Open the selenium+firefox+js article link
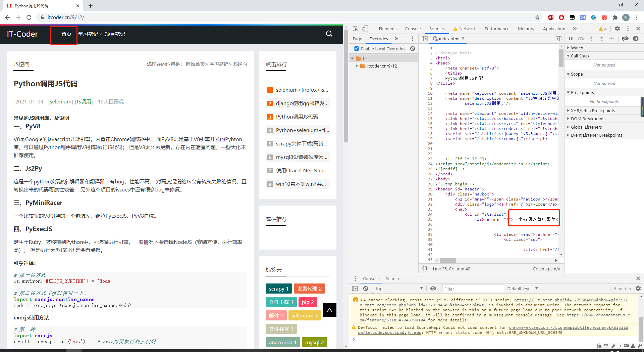644x352 pixels. (x=302, y=90)
